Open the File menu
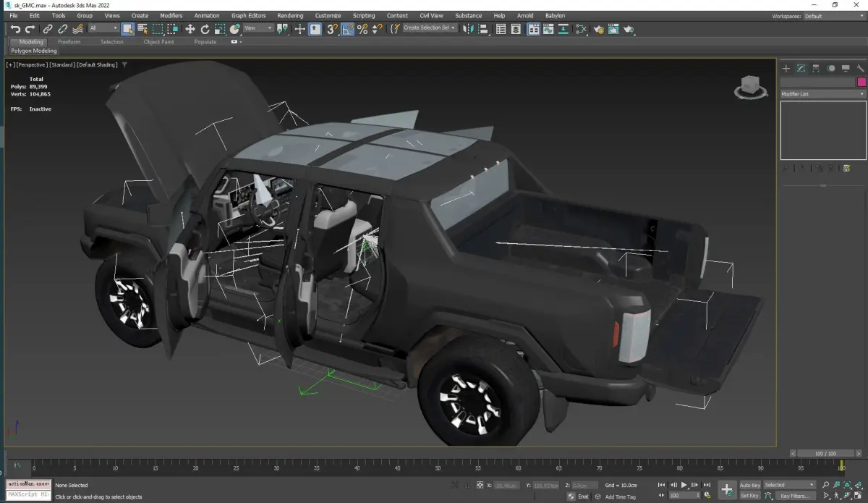868x503 pixels. coord(13,15)
